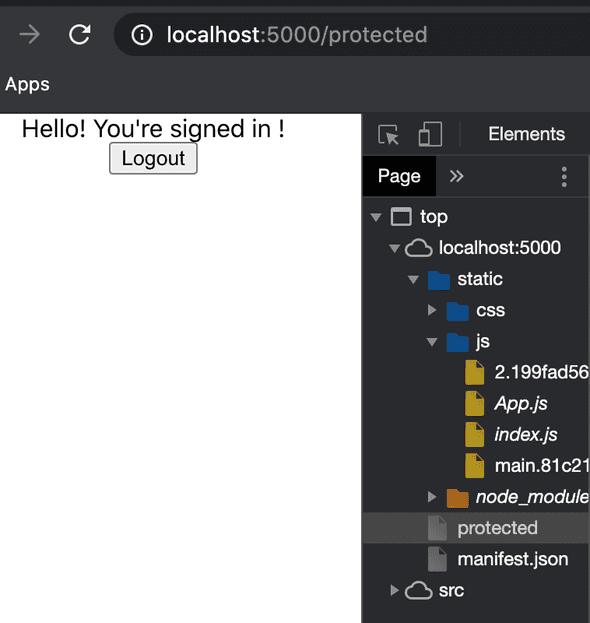590x623 pixels.
Task: Collapse the localhost:5000 domain node
Action: click(x=395, y=248)
